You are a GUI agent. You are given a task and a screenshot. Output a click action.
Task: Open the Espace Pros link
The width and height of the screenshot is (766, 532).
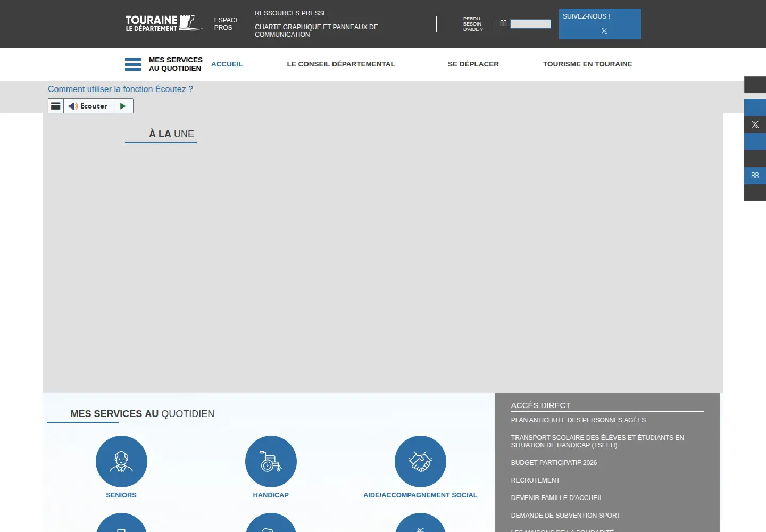pos(227,24)
